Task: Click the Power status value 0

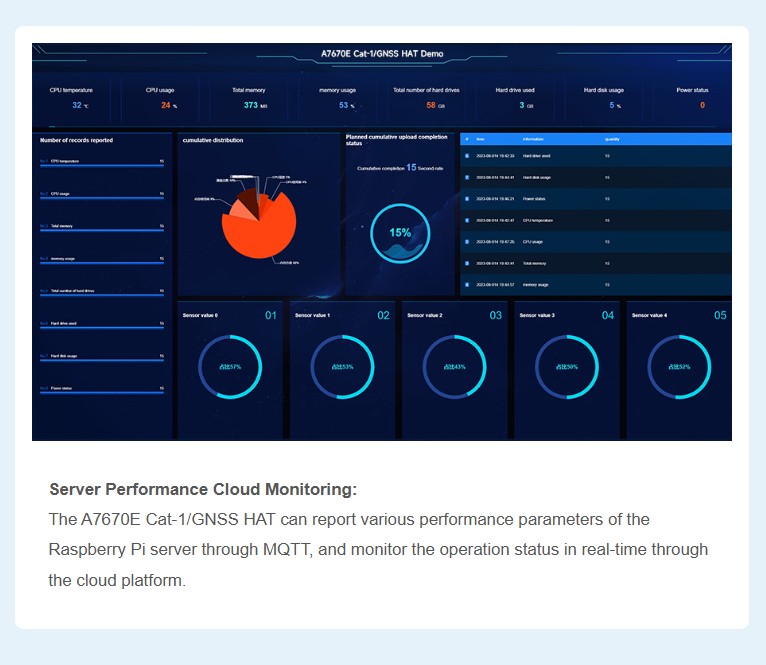Action: point(702,105)
